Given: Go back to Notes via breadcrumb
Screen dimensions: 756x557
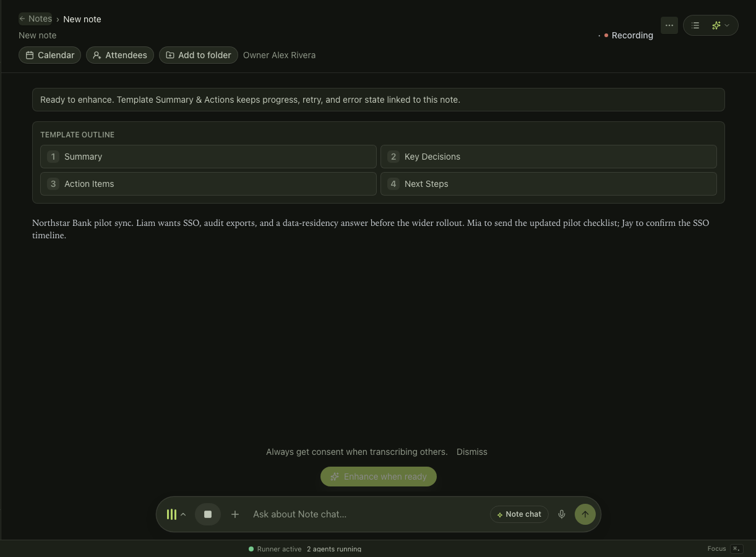Looking at the screenshot, I should click(35, 19).
